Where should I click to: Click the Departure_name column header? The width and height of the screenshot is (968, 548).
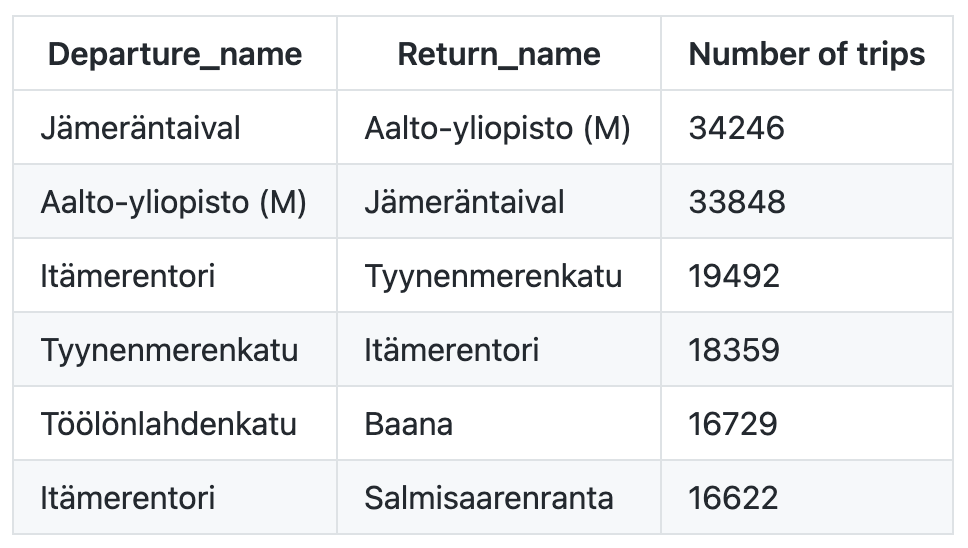174,54
